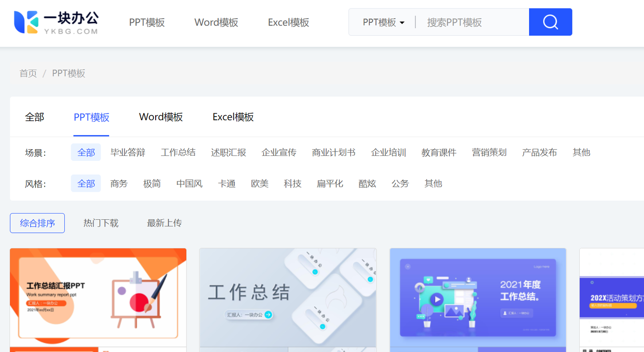Image resolution: width=644 pixels, height=352 pixels.
Task: Filter scene by 毕业答辩
Action: click(x=128, y=152)
